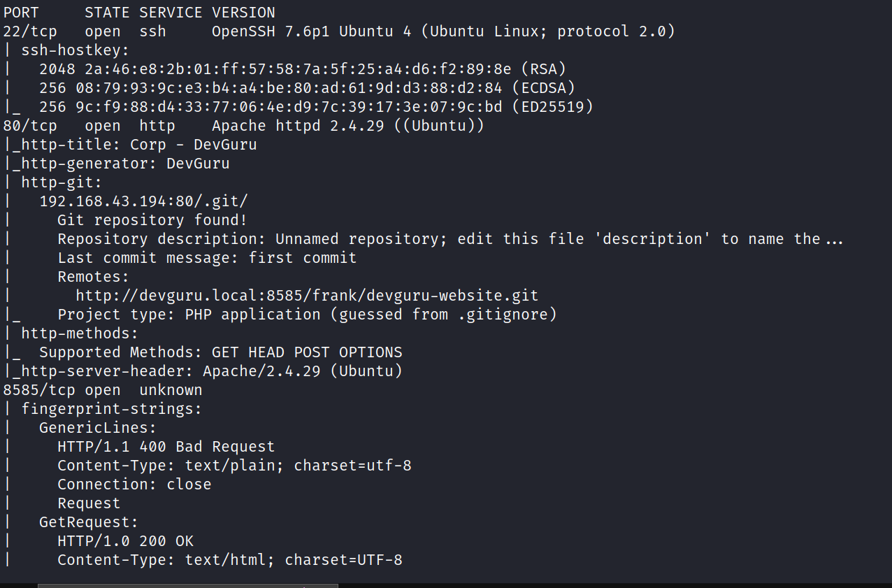Click the 'Last commit message: first commit' line
892x588 pixels.
pyautogui.click(x=207, y=258)
